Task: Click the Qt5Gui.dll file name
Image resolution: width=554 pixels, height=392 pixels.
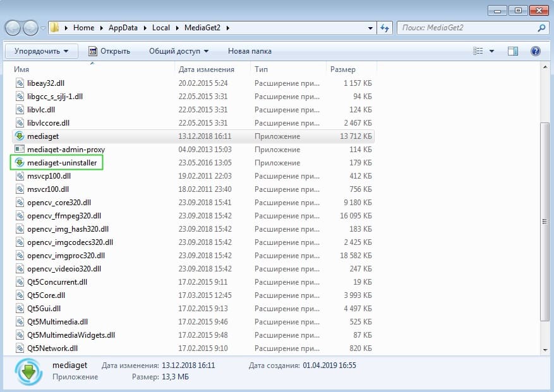Action: click(x=44, y=309)
